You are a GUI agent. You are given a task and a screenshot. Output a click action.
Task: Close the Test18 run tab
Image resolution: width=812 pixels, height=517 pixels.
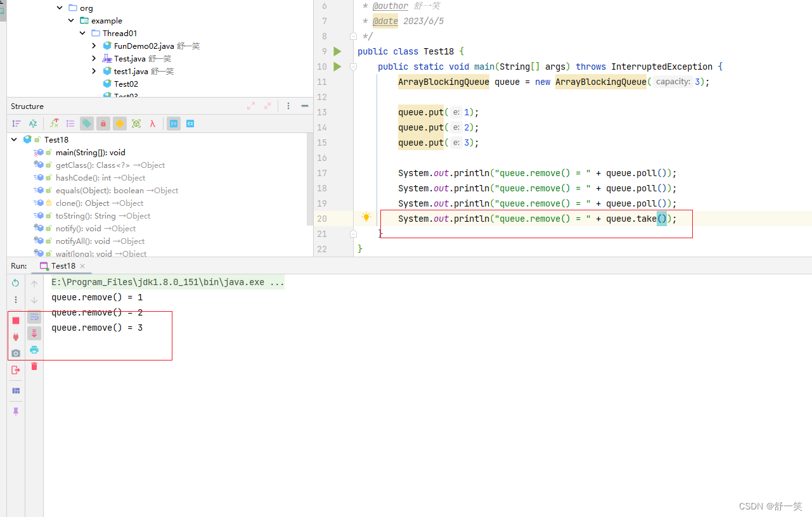click(82, 266)
